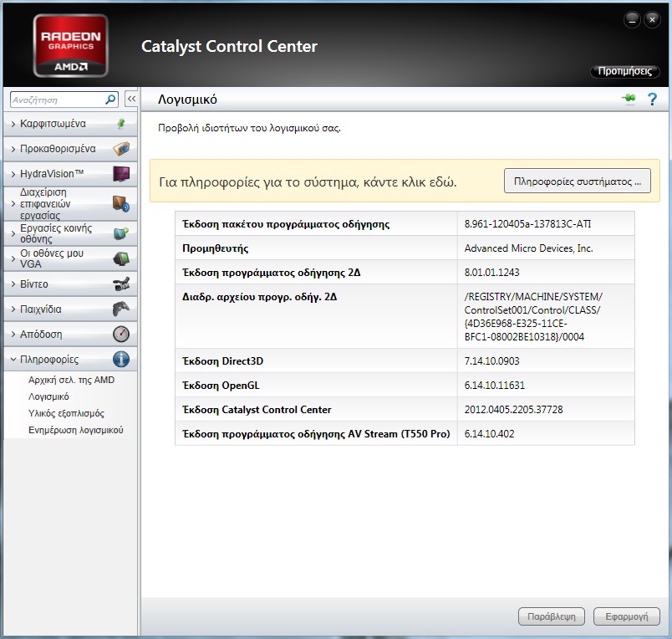Viewport: 672px width, 639px height.
Task: Expand the Προκαθορισμένα section
Action: [13, 149]
